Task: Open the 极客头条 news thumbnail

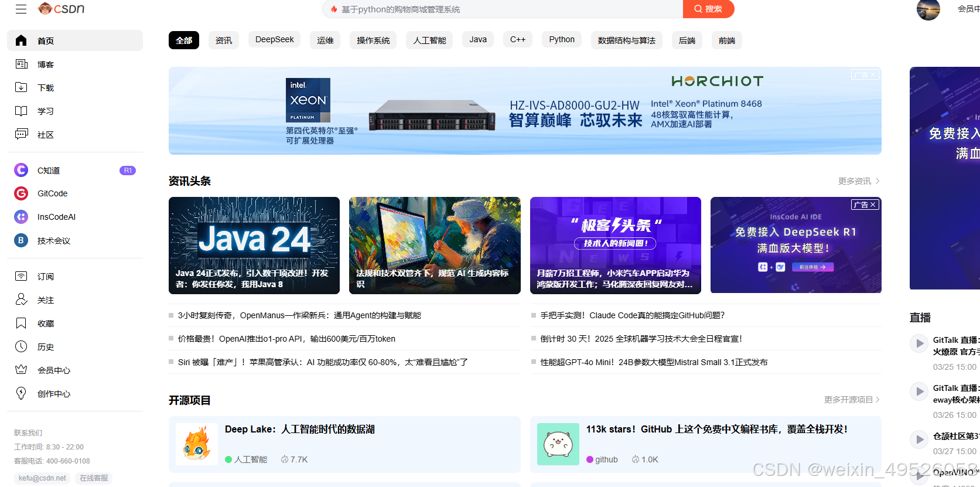Action: tap(616, 246)
